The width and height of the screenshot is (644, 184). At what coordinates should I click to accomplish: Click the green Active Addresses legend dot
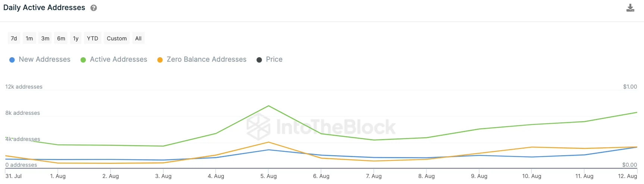click(83, 60)
